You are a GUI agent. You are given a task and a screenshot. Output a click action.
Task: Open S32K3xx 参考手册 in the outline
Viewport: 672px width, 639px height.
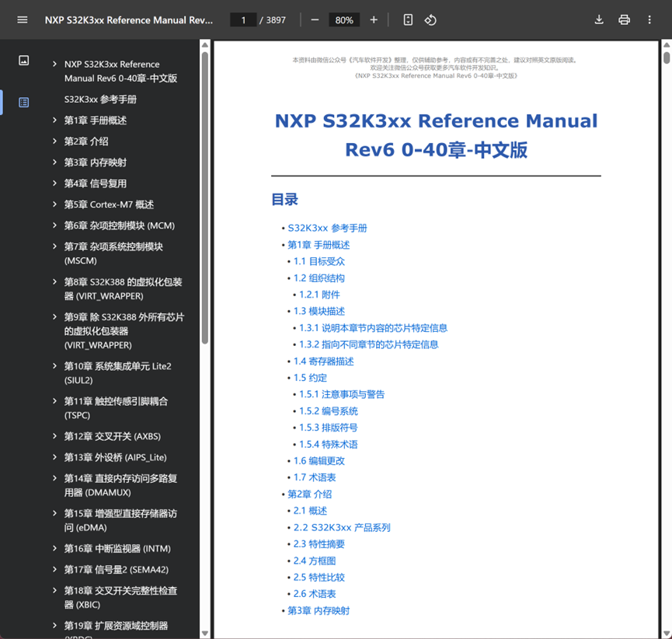click(100, 100)
